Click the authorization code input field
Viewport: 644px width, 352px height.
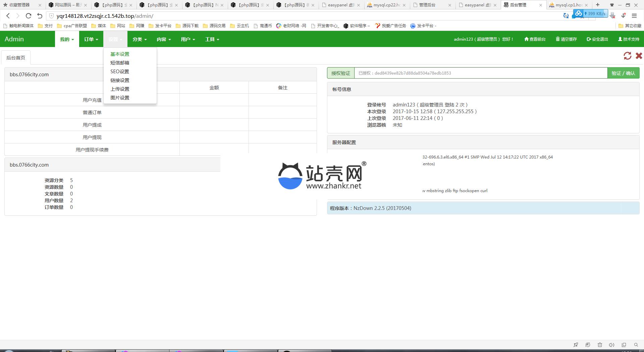point(480,73)
